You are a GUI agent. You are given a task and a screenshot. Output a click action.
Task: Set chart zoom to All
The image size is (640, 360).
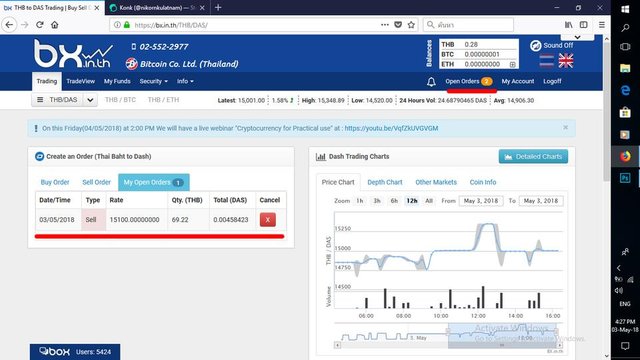coord(429,201)
